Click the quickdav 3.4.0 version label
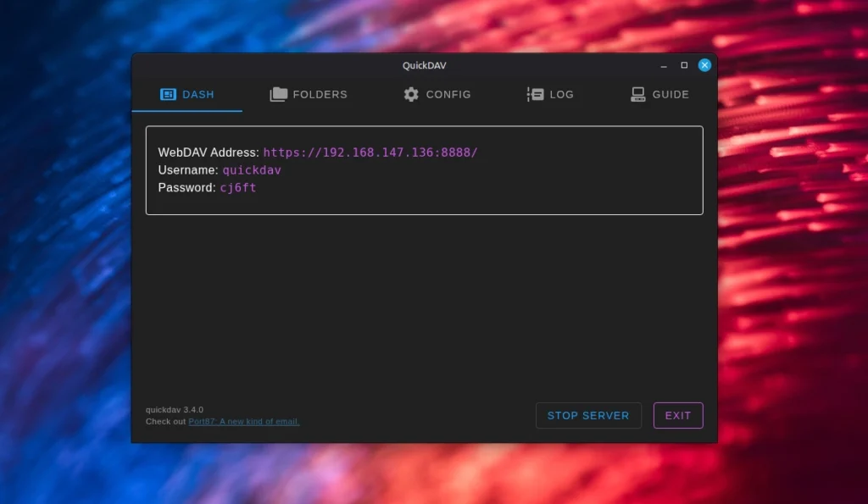Viewport: 868px width, 504px height. coord(175,409)
